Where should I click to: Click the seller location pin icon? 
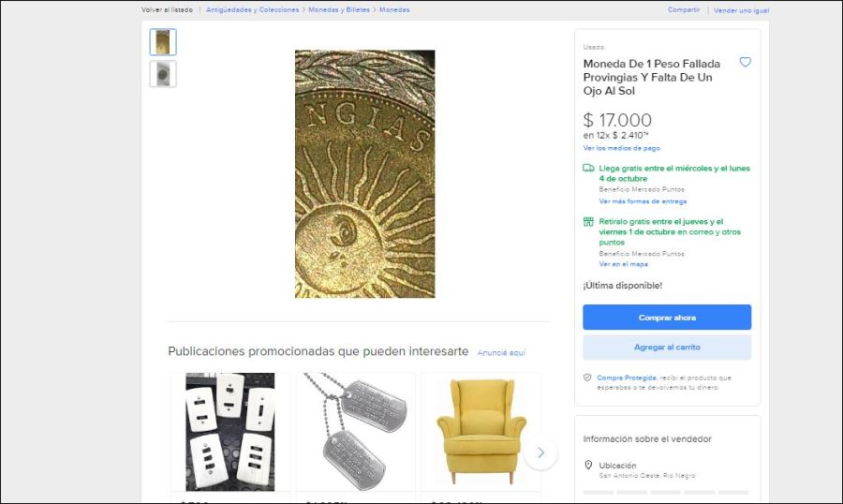tap(588, 466)
